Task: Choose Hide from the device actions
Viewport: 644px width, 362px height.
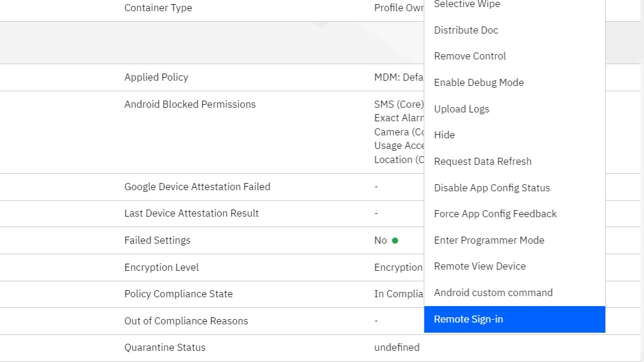Action: pyautogui.click(x=444, y=135)
